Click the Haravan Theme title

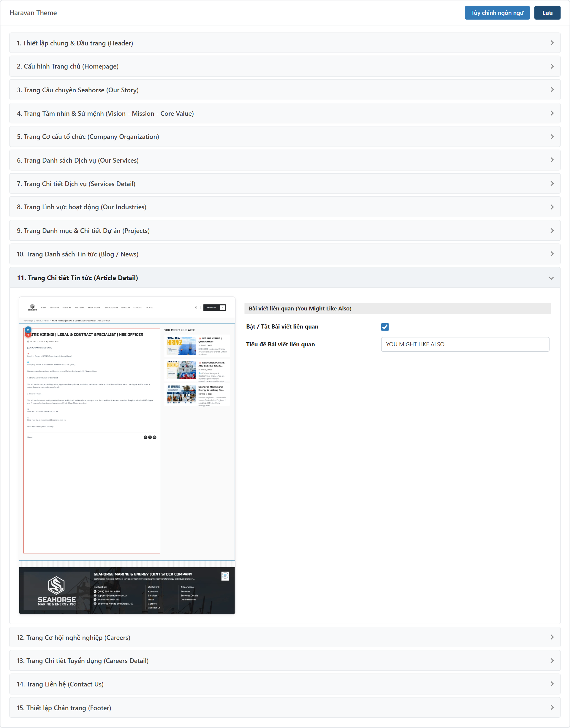[x=33, y=13]
